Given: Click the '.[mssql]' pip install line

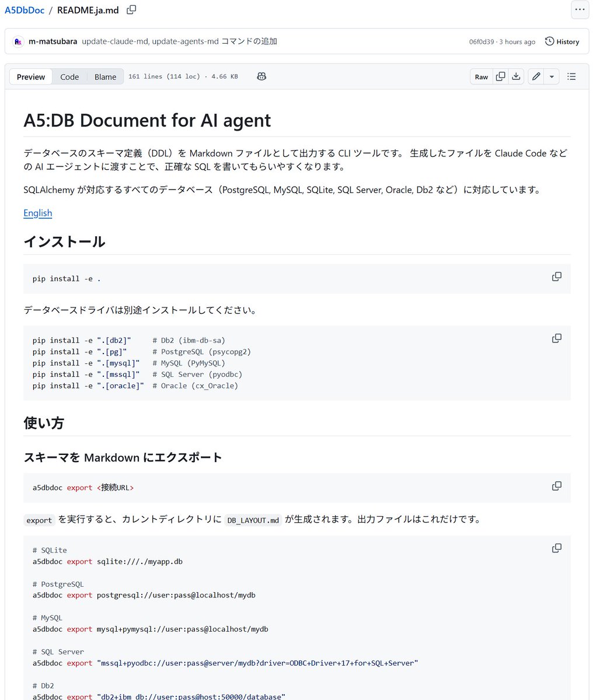Looking at the screenshot, I should pyautogui.click(x=137, y=374).
